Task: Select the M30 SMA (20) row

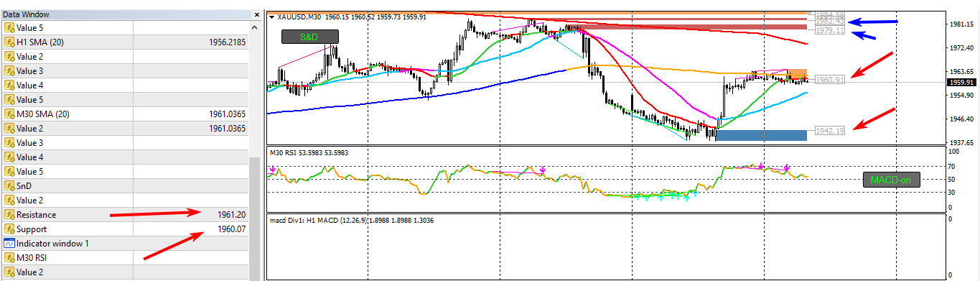Action: (x=124, y=114)
